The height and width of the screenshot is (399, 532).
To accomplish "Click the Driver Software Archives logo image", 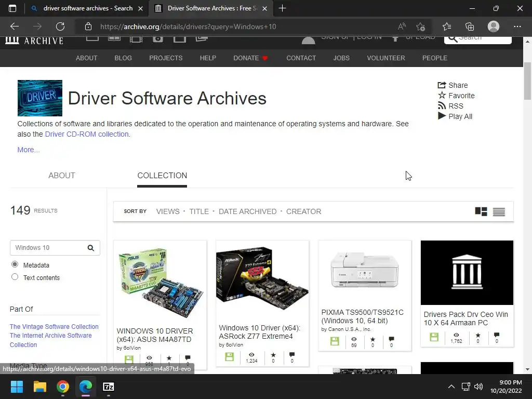I will coord(39,98).
